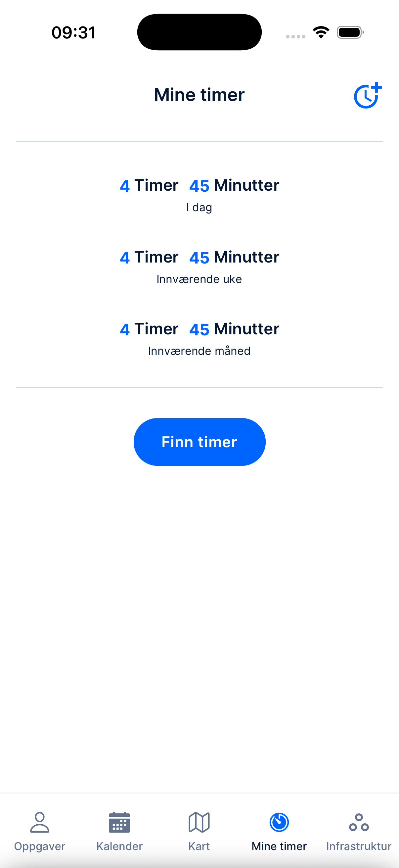Tap the "I dag" label
Image resolution: width=399 pixels, height=868 pixels.
point(199,207)
